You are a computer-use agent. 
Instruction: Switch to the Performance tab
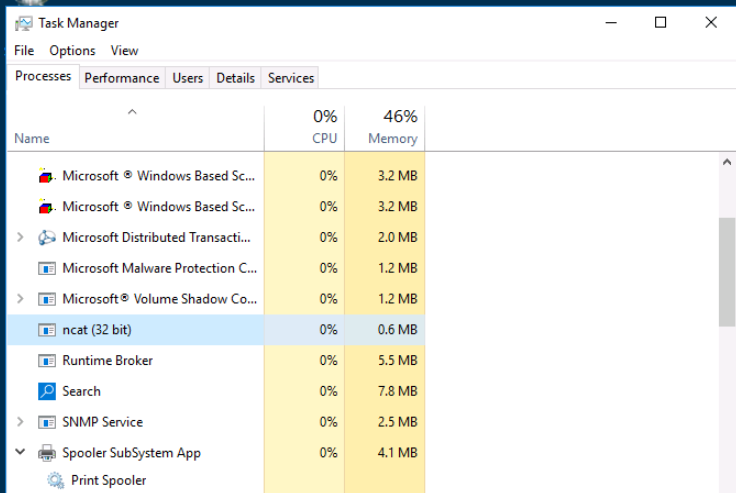coord(122,78)
